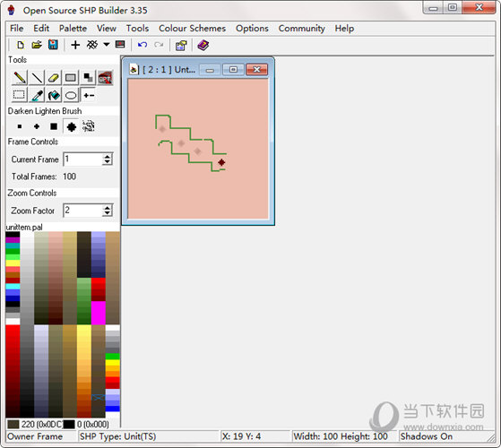
Task: Click the [2:1] Unt... child window title
Action: pyautogui.click(x=168, y=69)
